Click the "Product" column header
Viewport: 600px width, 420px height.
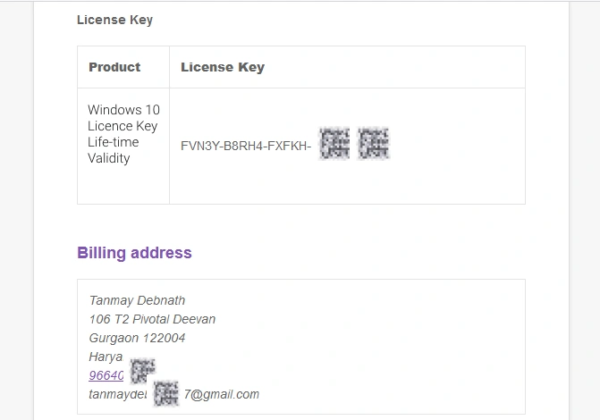point(114,68)
